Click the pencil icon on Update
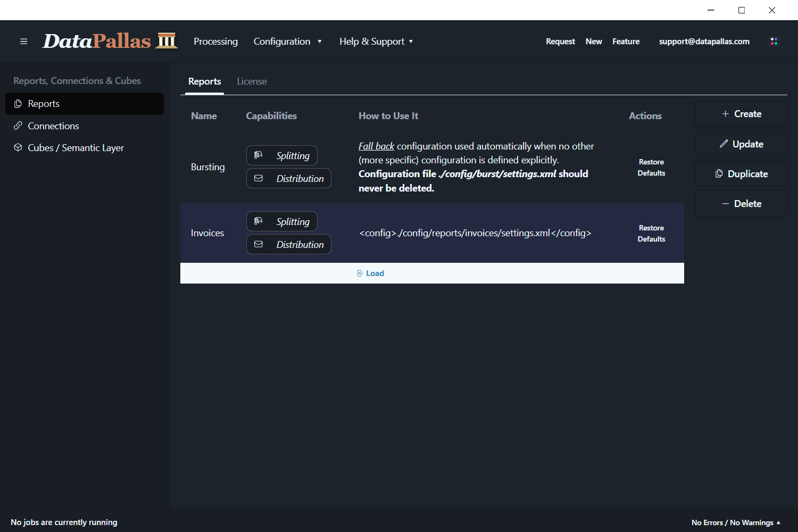Image resolution: width=798 pixels, height=532 pixels. 724,144
